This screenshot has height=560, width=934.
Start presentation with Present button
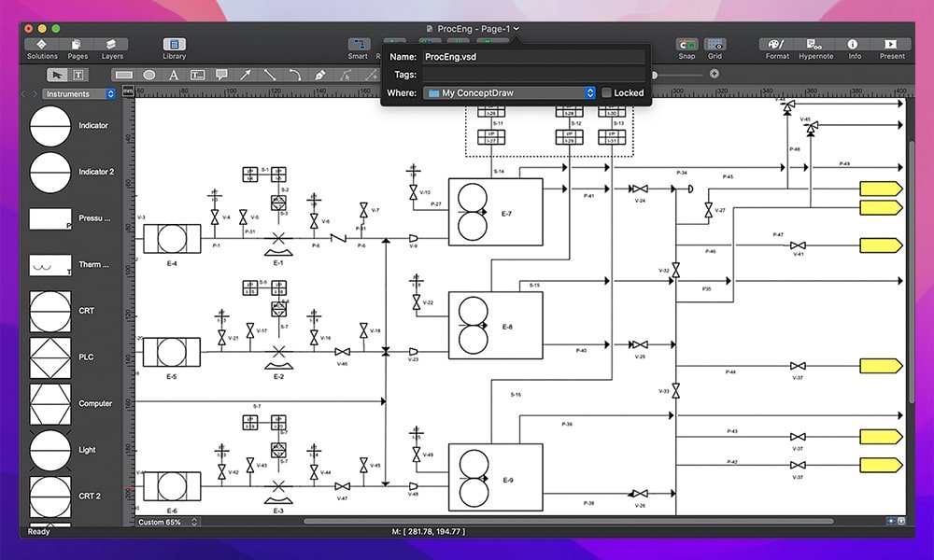(891, 45)
